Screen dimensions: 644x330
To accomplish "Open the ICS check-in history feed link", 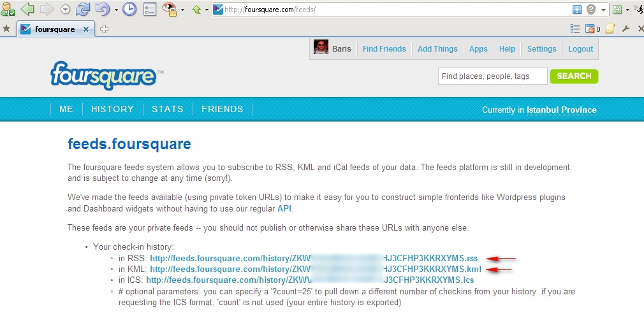I will tap(310, 280).
